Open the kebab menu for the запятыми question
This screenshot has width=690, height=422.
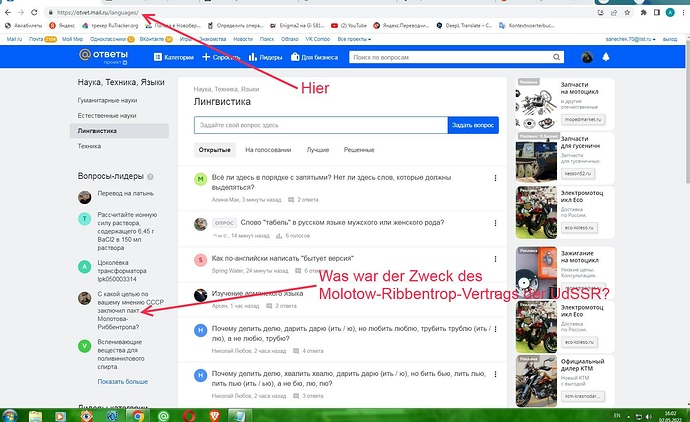click(495, 178)
